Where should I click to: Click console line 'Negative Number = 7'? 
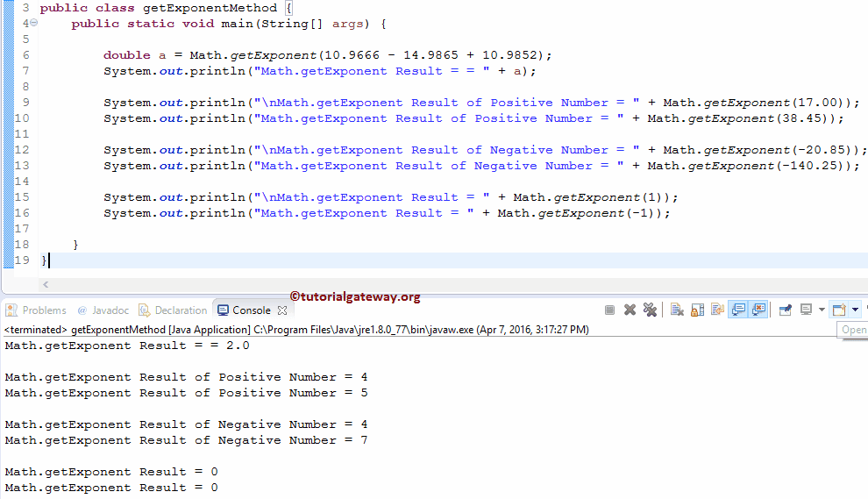point(293,440)
